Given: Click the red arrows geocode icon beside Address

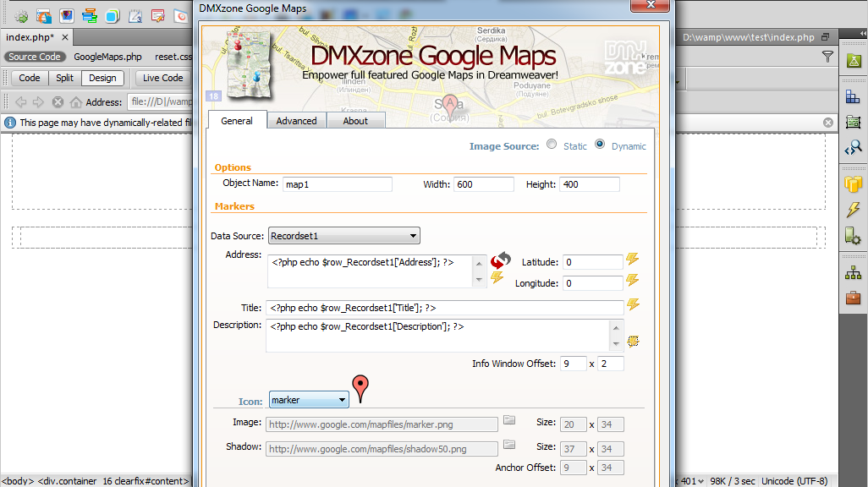Looking at the screenshot, I should (x=501, y=260).
